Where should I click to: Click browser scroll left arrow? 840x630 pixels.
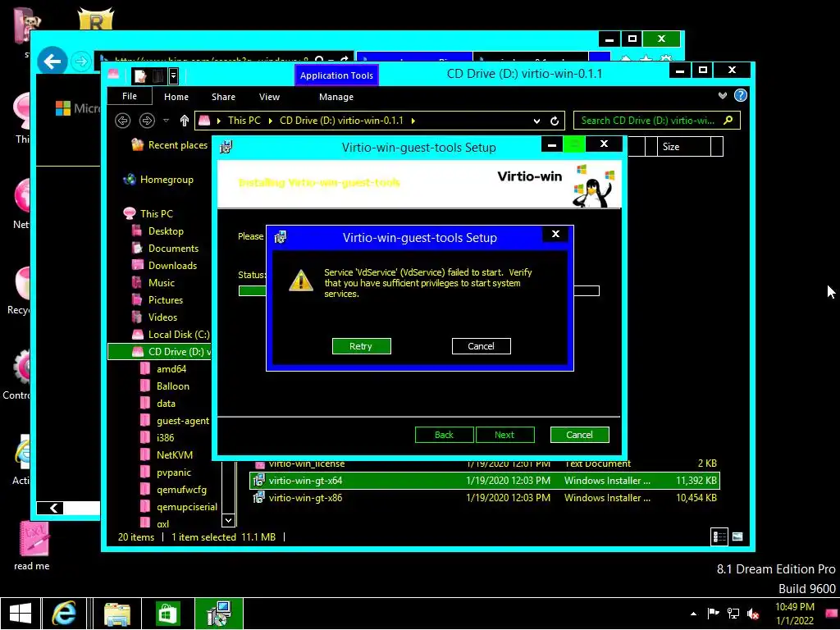54,508
